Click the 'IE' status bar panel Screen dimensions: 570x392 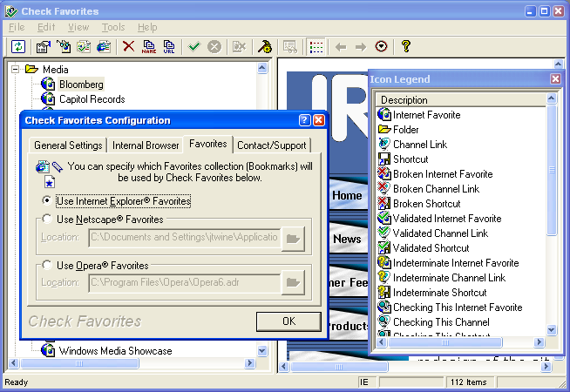tap(367, 382)
